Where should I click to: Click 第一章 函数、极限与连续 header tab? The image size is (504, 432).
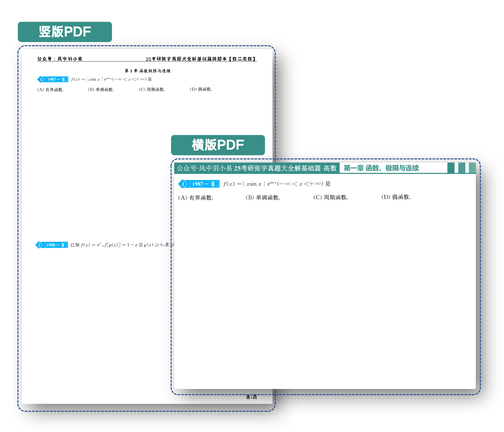tap(381, 168)
